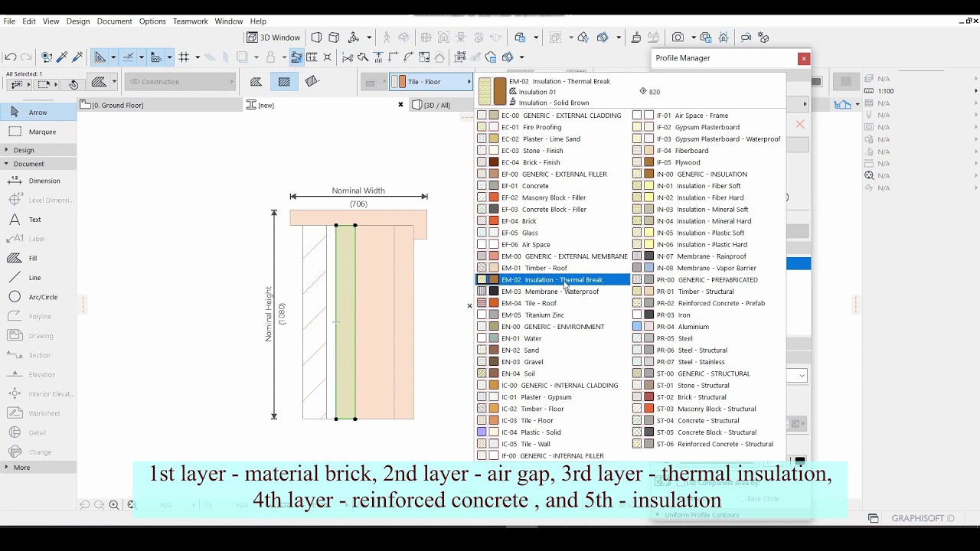Click the Zoom In magnifier at bottom
The height and width of the screenshot is (551, 980).
click(x=114, y=505)
